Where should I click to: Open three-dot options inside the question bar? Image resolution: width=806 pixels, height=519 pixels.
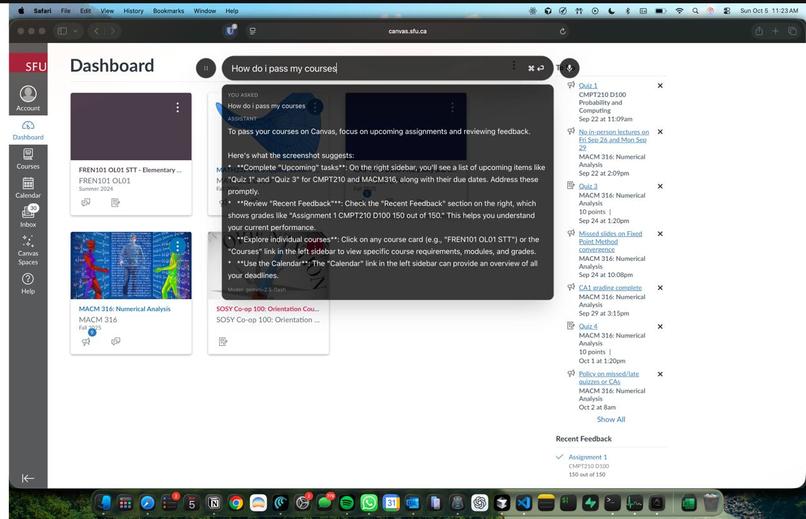click(514, 65)
